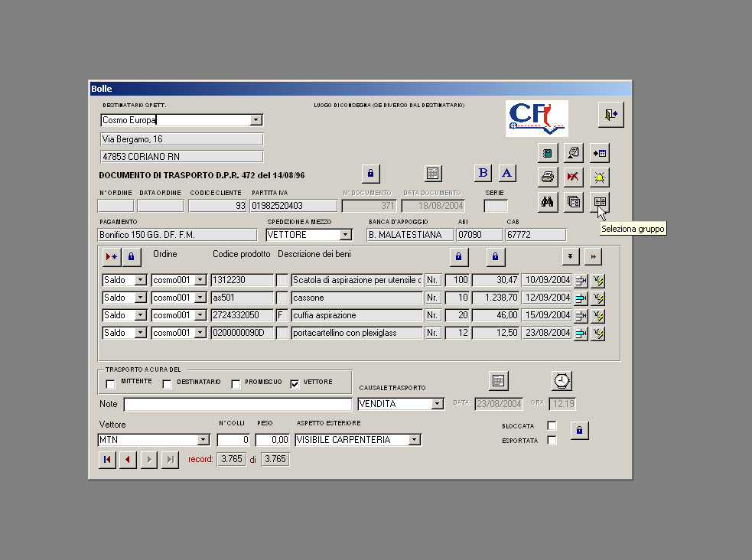Click the binoculars search icon
The height and width of the screenshot is (560, 752).
tap(547, 202)
